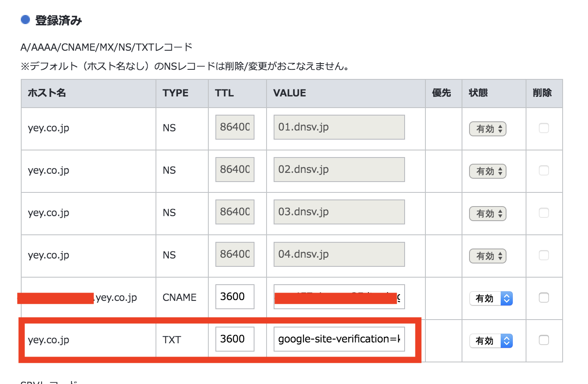Tick delete checkbox for 04.dnsv.jp row
Viewport: 588px width, 384px height.
pyautogui.click(x=544, y=255)
